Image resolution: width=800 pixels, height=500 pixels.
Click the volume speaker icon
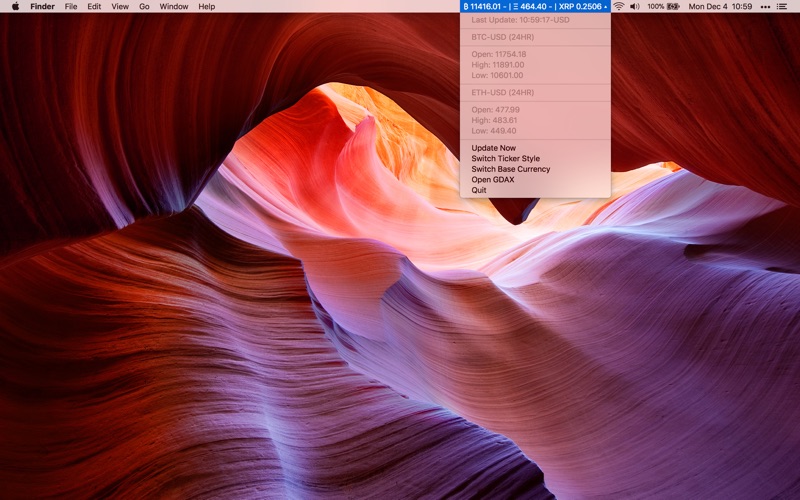tap(634, 6)
